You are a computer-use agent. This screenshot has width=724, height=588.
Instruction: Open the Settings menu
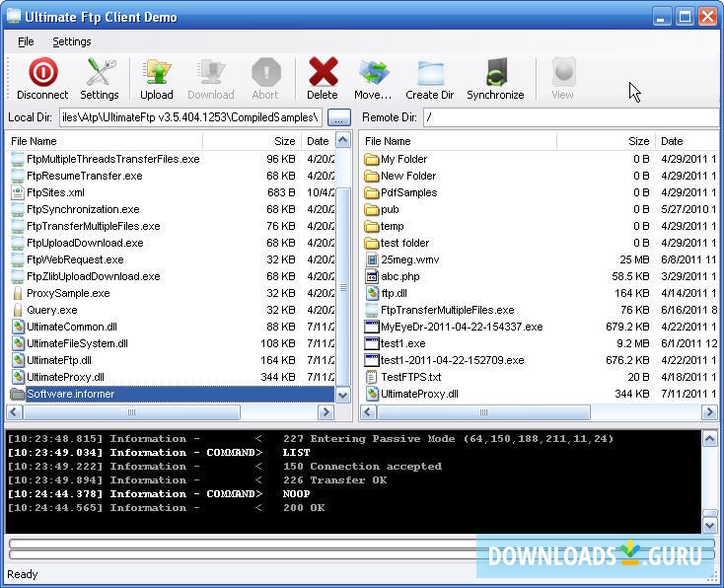[x=72, y=41]
